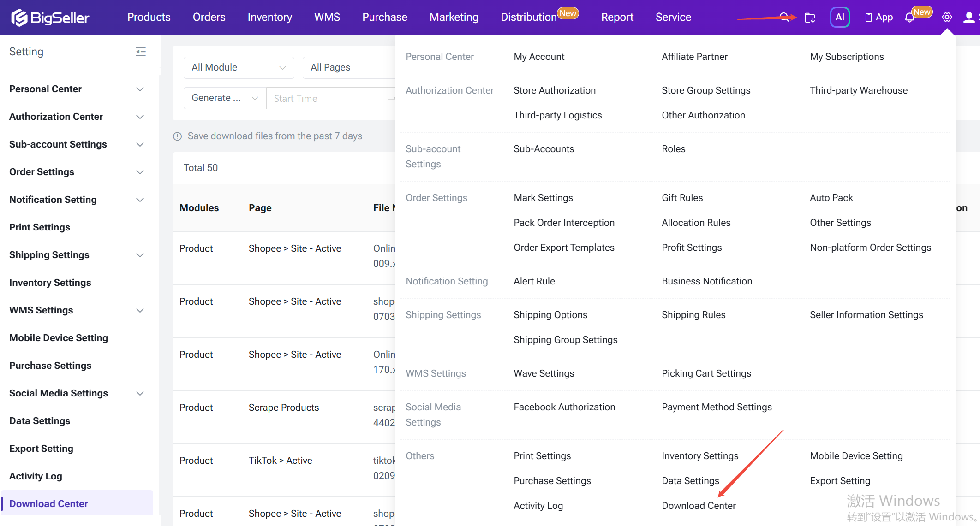This screenshot has width=980, height=526.
Task: Click the info icon beside 'Save download files'
Action: pyautogui.click(x=177, y=136)
